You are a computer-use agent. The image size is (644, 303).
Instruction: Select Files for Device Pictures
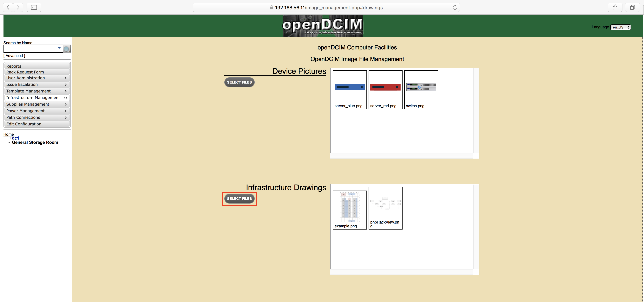239,82
